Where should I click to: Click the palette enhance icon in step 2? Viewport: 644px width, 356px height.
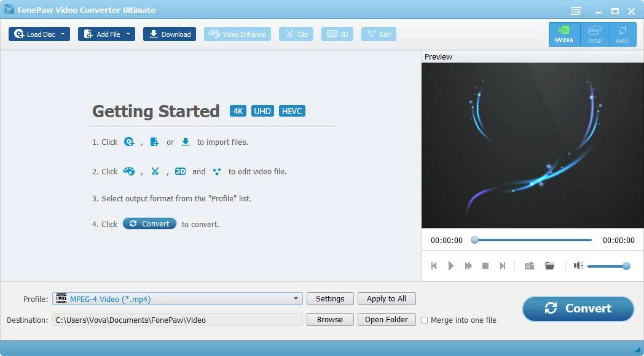coord(128,171)
